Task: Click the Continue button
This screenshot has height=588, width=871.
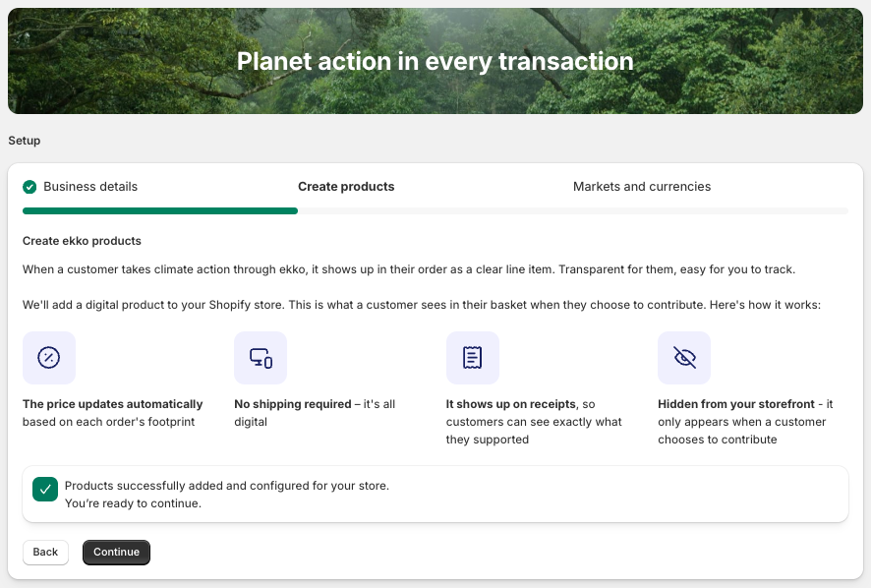Action: pyautogui.click(x=116, y=552)
